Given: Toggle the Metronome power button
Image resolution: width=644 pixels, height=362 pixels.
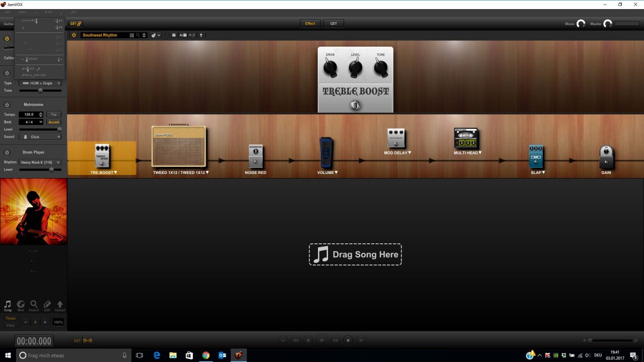Looking at the screenshot, I should [x=7, y=105].
